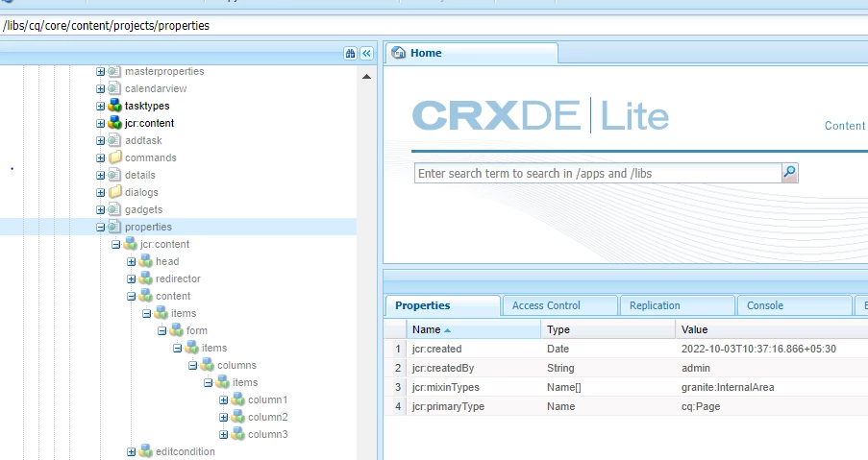The image size is (868, 460).
Task: Click the redirector node icon
Action: 145,278
